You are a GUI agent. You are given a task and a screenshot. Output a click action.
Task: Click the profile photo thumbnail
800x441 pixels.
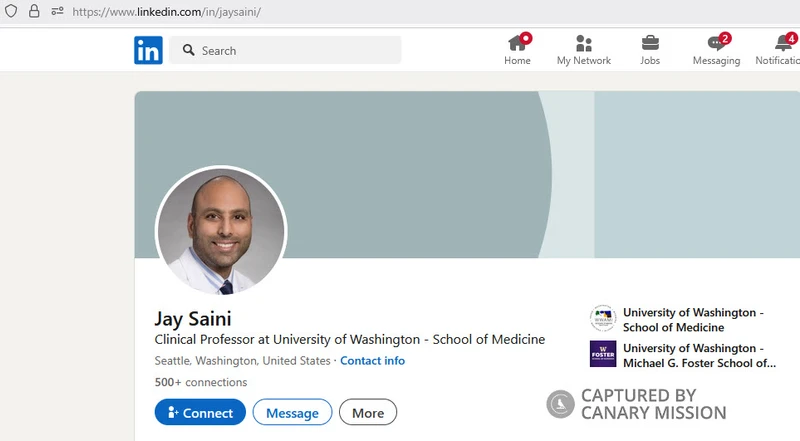(221, 232)
